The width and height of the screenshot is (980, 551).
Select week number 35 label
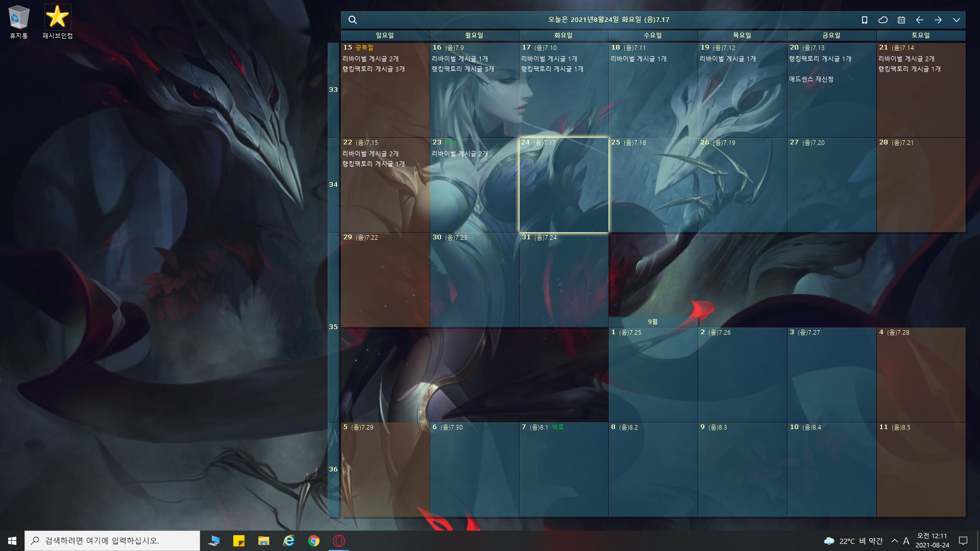tap(333, 327)
